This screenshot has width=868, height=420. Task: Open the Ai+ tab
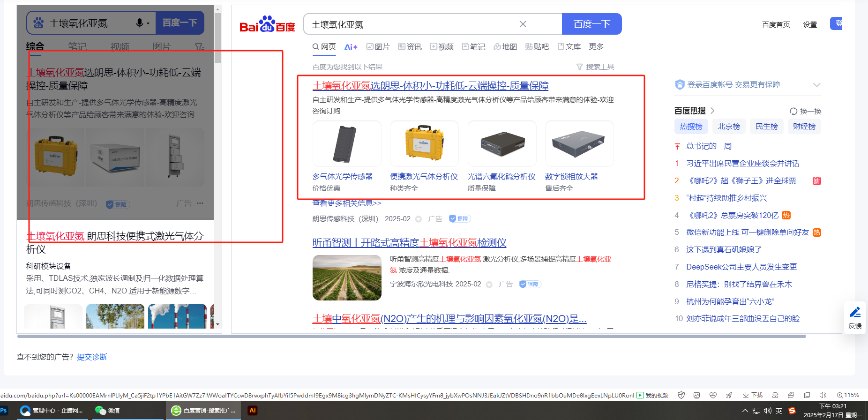pyautogui.click(x=351, y=47)
